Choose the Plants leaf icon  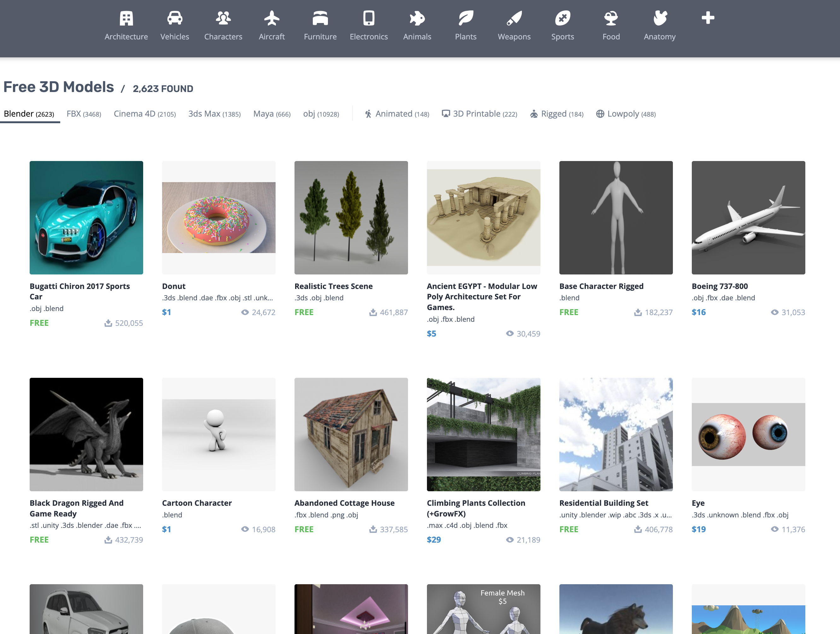(x=466, y=18)
